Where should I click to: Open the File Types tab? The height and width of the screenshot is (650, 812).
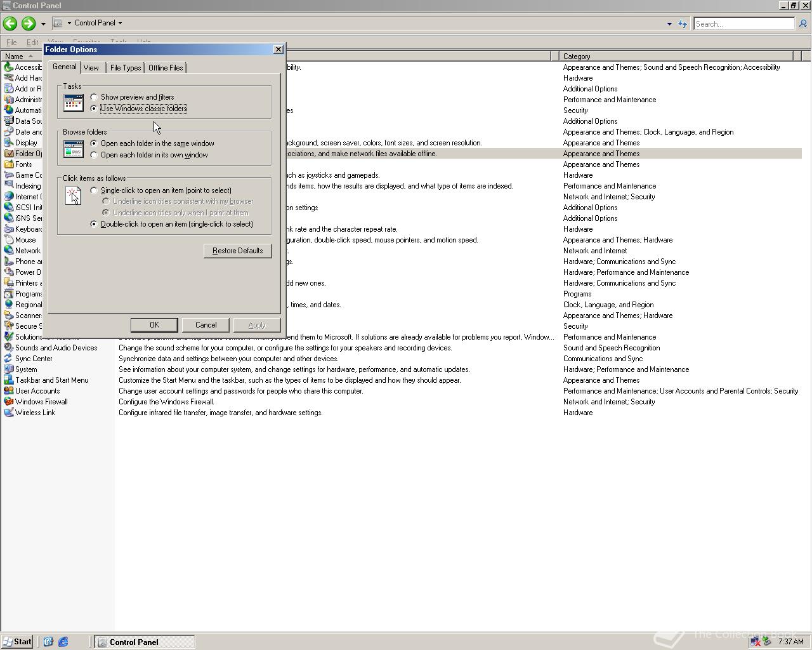(x=126, y=68)
